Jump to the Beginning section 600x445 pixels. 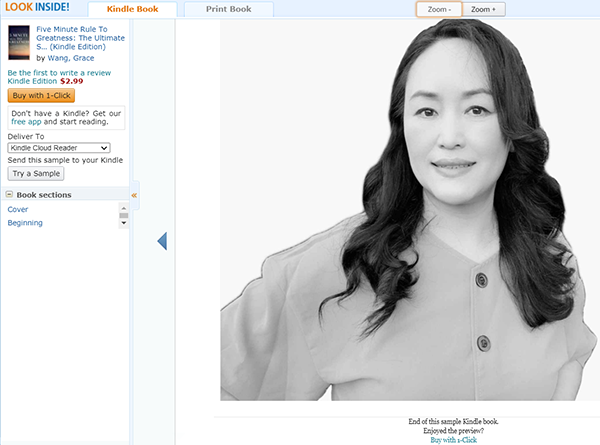[25, 223]
